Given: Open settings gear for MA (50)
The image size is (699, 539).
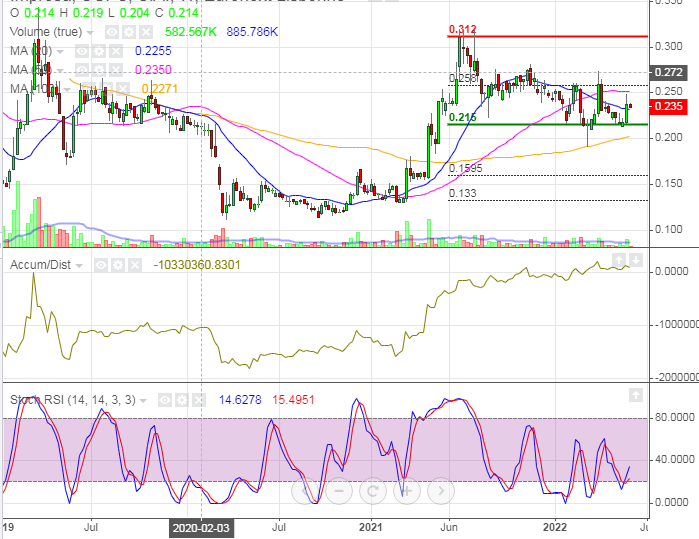Looking at the screenshot, I should click(99, 70).
